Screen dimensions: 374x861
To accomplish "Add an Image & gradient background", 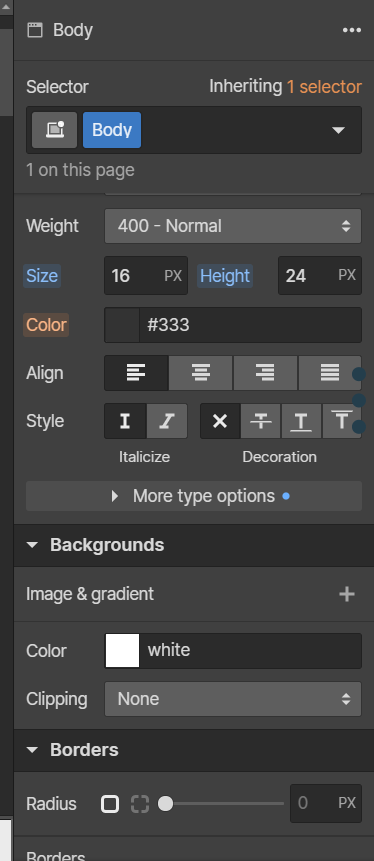I will [x=347, y=594].
